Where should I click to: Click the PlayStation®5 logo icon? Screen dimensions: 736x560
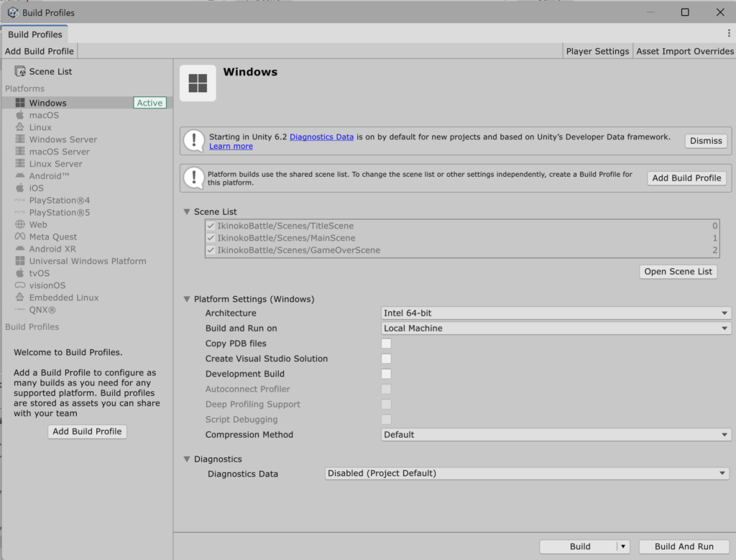pos(19,213)
